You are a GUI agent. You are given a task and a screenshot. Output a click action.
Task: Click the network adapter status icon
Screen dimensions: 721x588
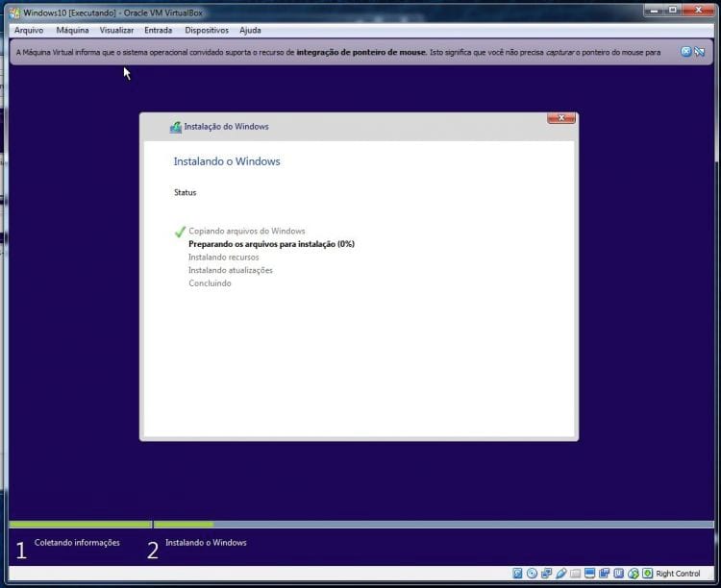[x=546, y=574]
